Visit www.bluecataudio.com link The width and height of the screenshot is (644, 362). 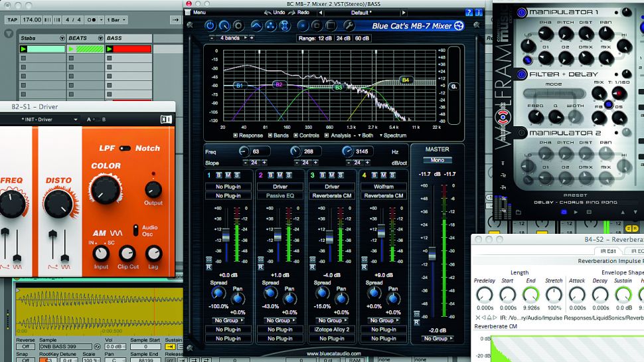point(333,353)
